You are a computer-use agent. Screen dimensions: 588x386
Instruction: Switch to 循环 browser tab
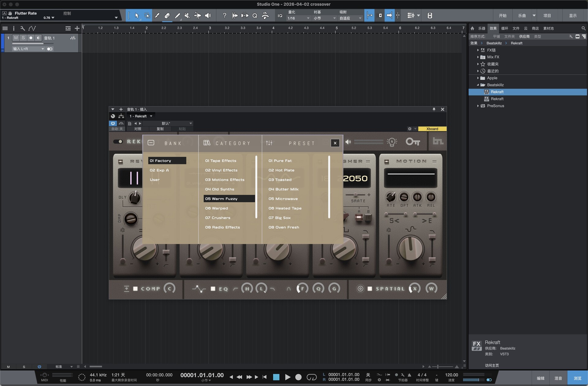coord(504,28)
